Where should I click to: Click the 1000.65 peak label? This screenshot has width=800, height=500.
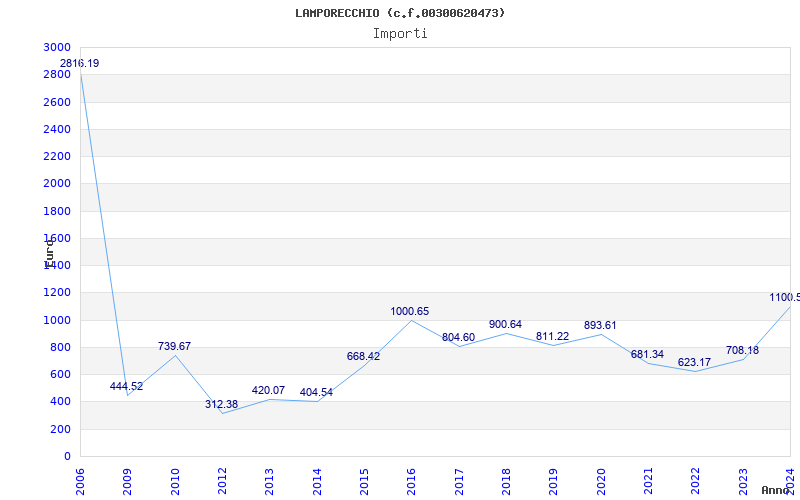[410, 311]
